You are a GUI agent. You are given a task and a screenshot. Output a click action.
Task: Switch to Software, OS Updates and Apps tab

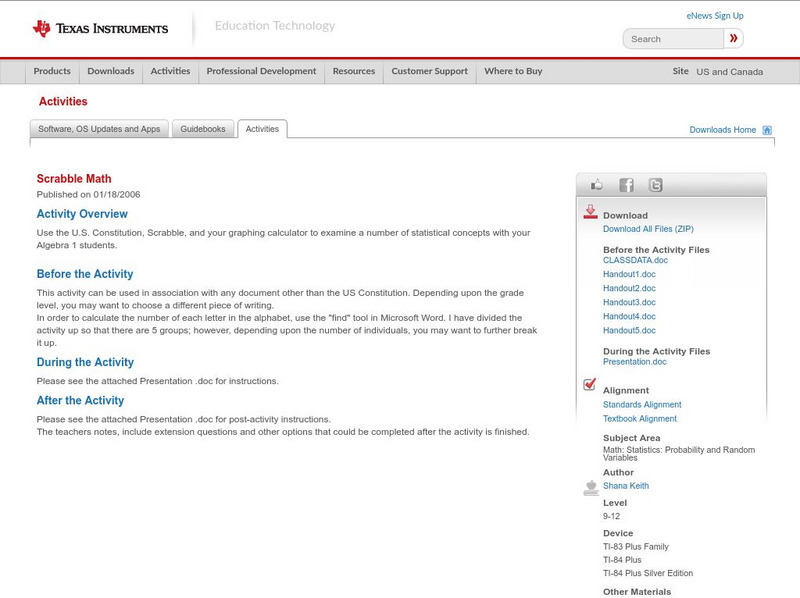[99, 129]
